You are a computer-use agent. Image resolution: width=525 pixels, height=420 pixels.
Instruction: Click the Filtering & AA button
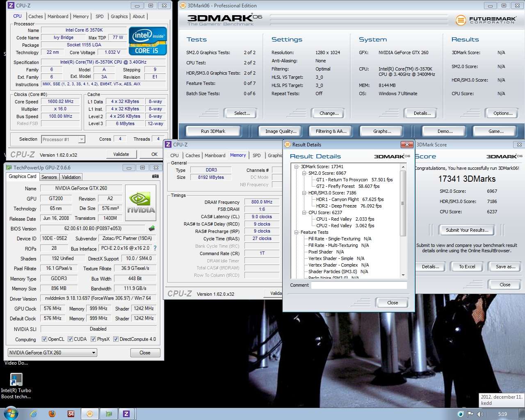(x=331, y=131)
